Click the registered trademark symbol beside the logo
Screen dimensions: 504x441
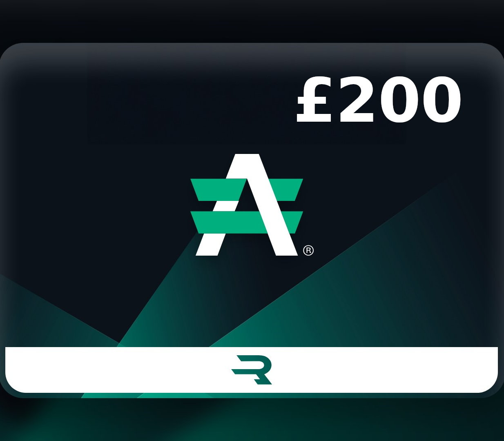pyautogui.click(x=308, y=250)
